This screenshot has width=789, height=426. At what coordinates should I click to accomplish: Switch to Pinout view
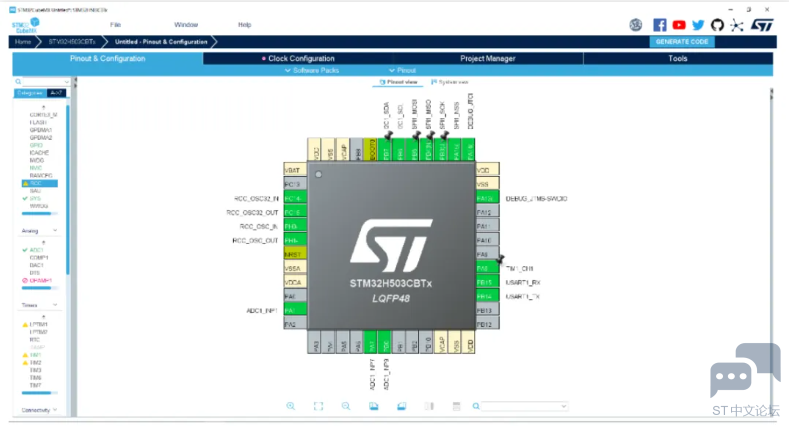coord(398,82)
